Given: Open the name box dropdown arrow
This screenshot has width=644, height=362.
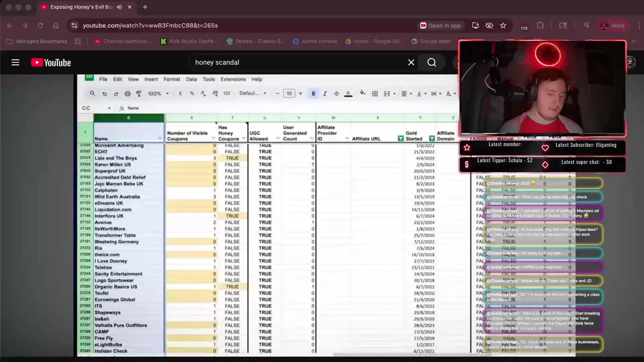Looking at the screenshot, I should (109, 108).
